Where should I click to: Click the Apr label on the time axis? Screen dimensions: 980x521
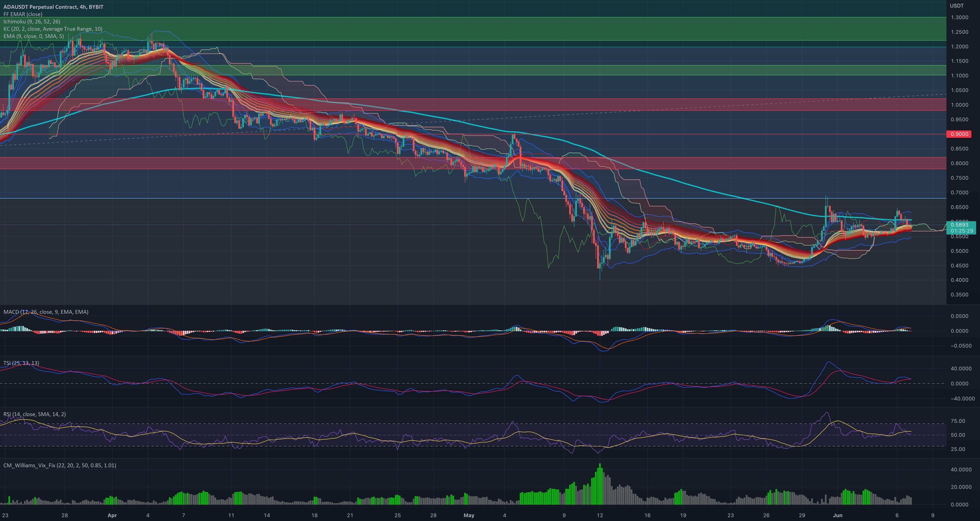pos(112,516)
